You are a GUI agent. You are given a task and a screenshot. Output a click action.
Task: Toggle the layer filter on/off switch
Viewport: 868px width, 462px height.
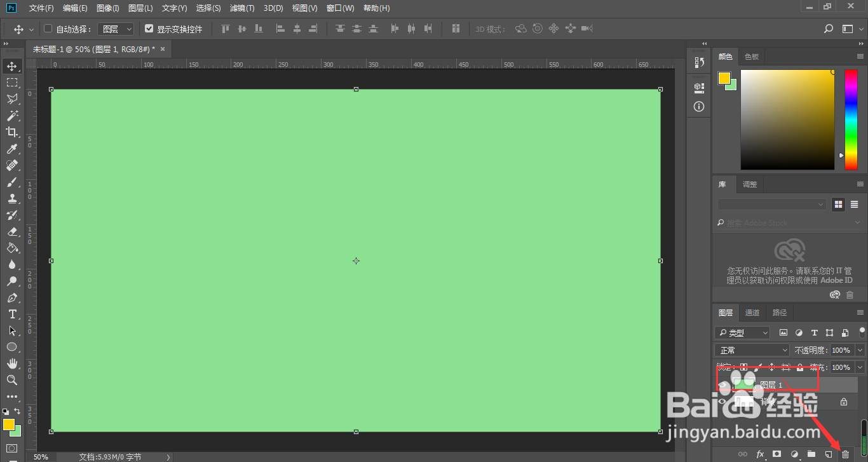[862, 331]
